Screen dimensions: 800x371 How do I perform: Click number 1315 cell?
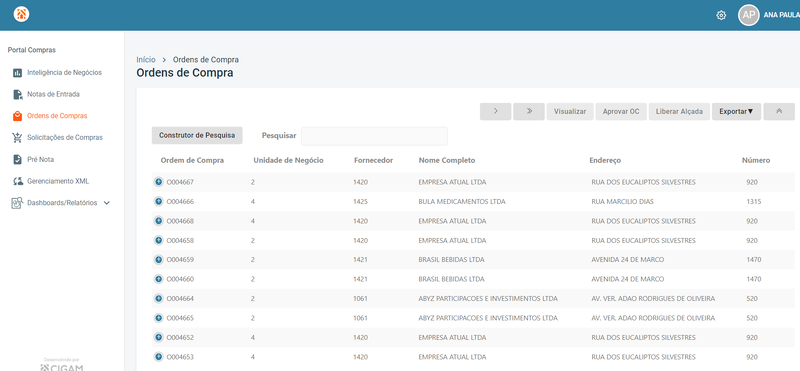[753, 202]
